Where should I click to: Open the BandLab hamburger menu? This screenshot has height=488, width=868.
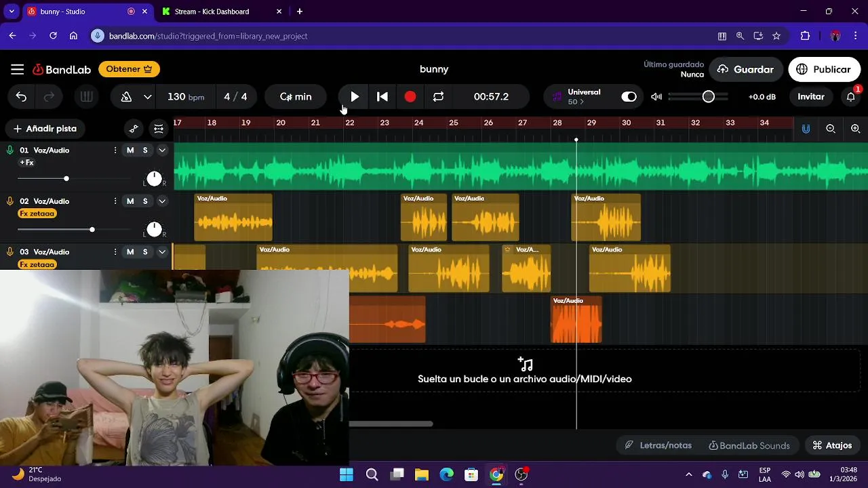(18, 69)
